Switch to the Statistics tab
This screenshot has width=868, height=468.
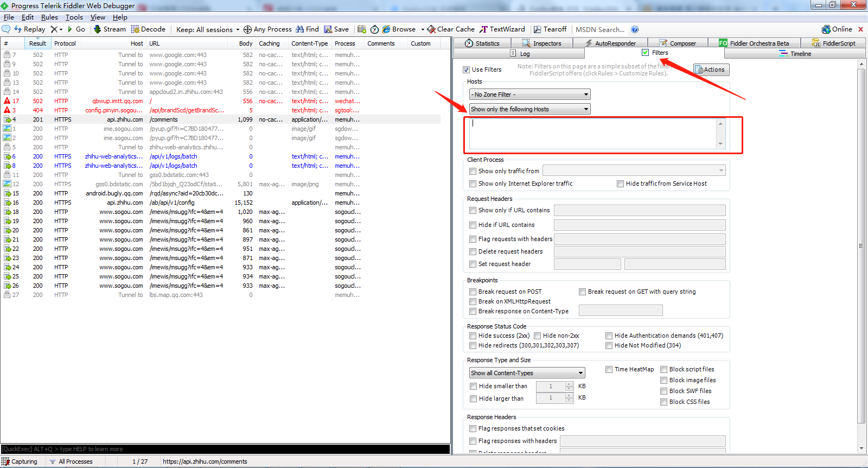[x=482, y=43]
